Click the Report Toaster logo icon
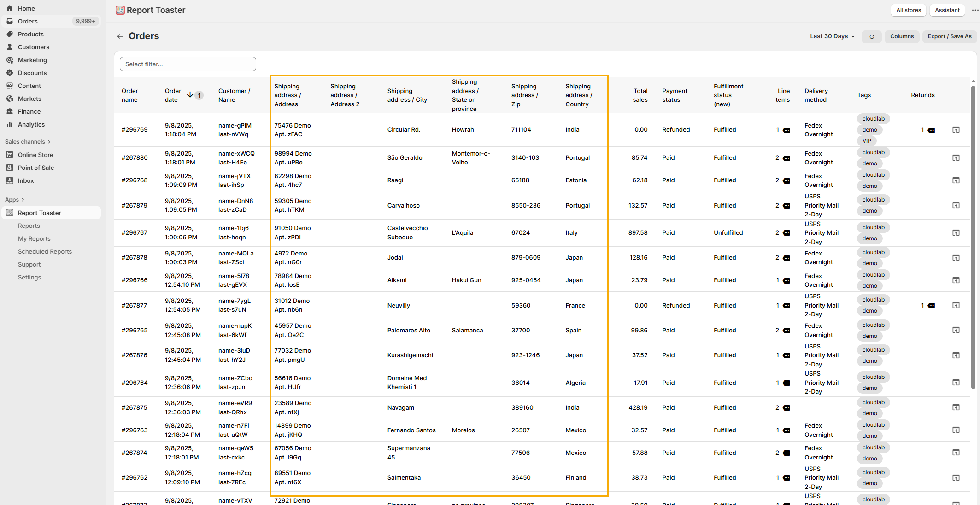Image resolution: width=980 pixels, height=505 pixels. [x=120, y=10]
